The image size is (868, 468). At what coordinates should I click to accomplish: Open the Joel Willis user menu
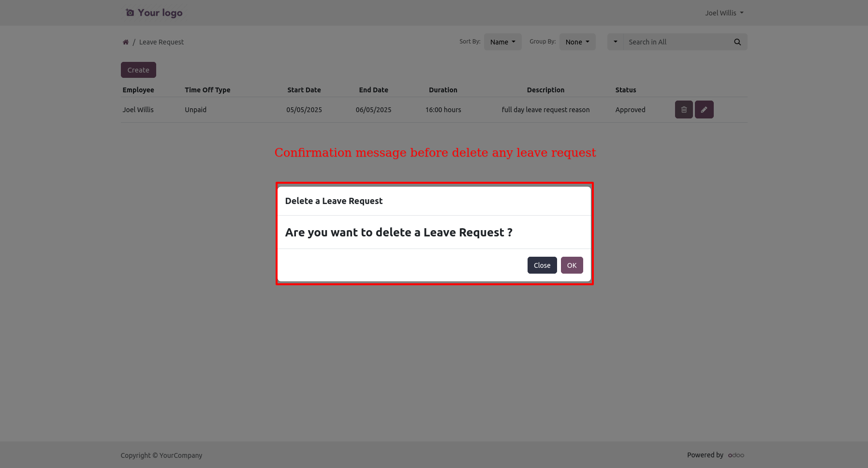pos(723,13)
